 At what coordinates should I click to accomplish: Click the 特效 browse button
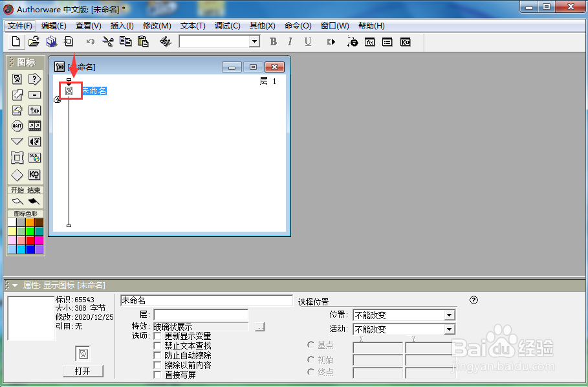pos(260,327)
